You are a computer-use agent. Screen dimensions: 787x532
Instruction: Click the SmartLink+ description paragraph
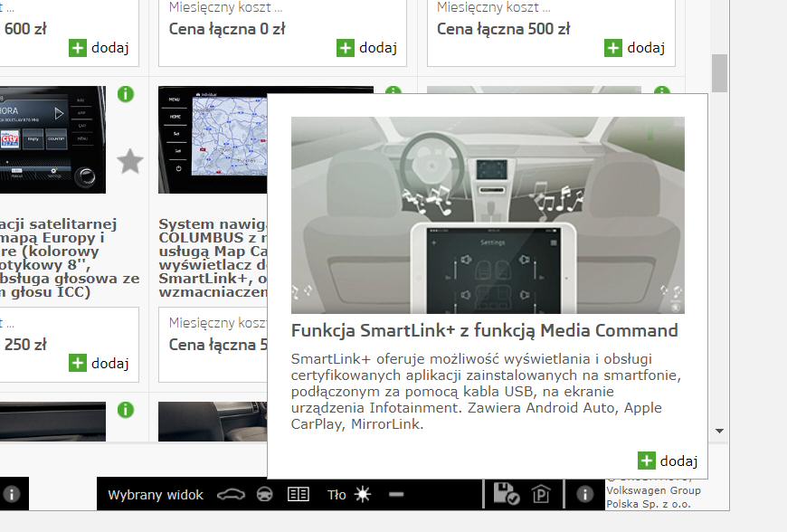[486, 392]
